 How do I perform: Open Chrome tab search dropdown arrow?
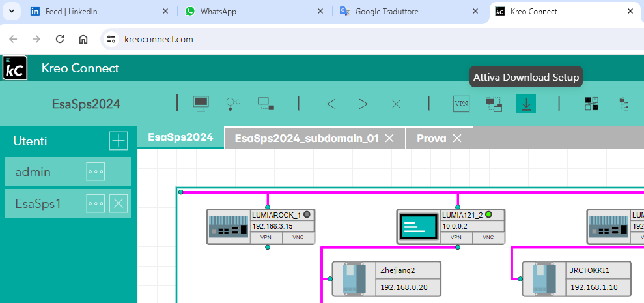pos(12,11)
